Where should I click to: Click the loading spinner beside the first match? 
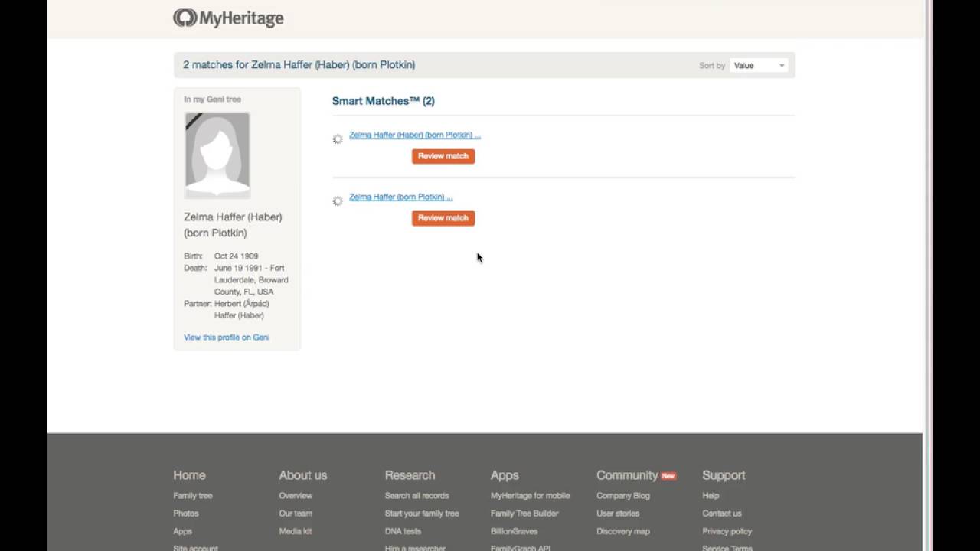click(338, 139)
